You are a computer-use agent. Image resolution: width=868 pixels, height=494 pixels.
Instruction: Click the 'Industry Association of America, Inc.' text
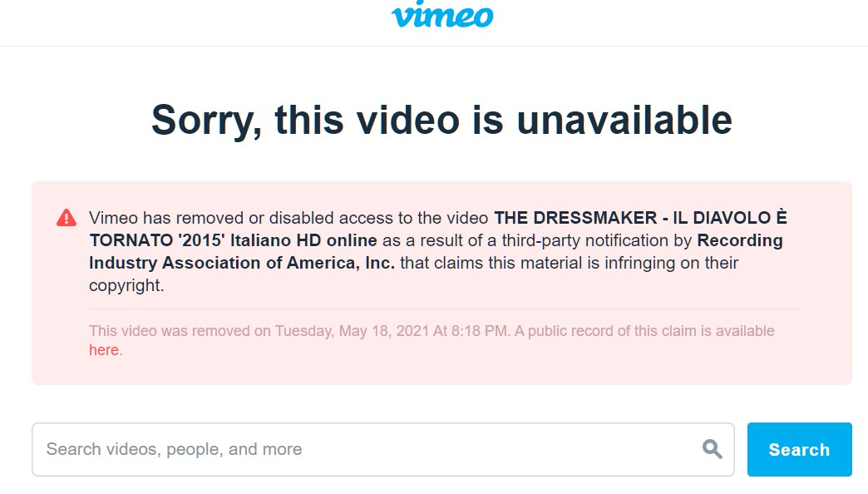242,263
